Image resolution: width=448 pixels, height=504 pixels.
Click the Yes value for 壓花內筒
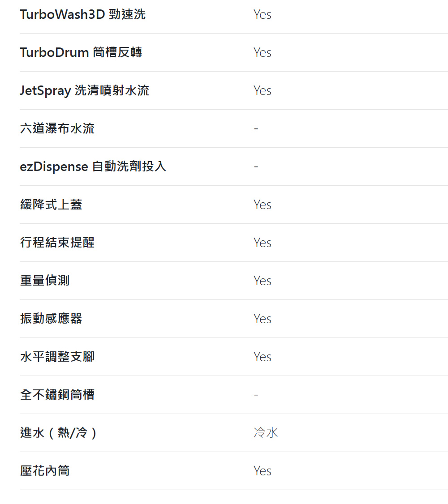point(263,471)
